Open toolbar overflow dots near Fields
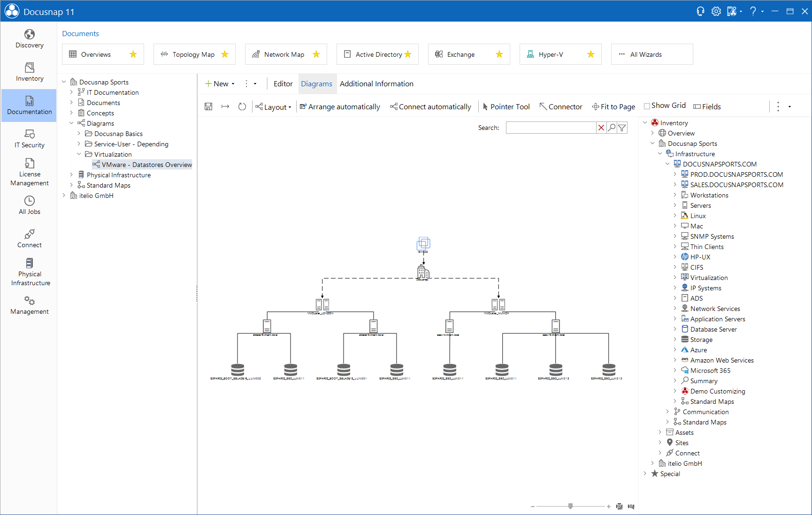The height and width of the screenshot is (515, 812). tap(778, 106)
